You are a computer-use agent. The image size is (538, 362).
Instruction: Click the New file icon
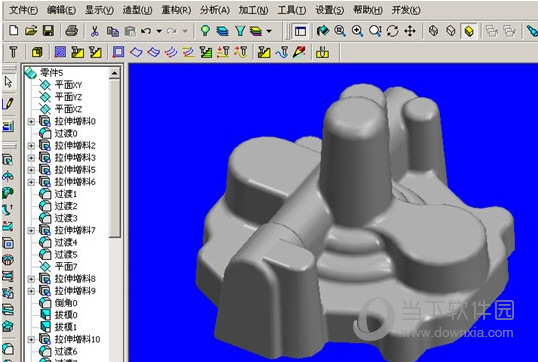(13, 31)
